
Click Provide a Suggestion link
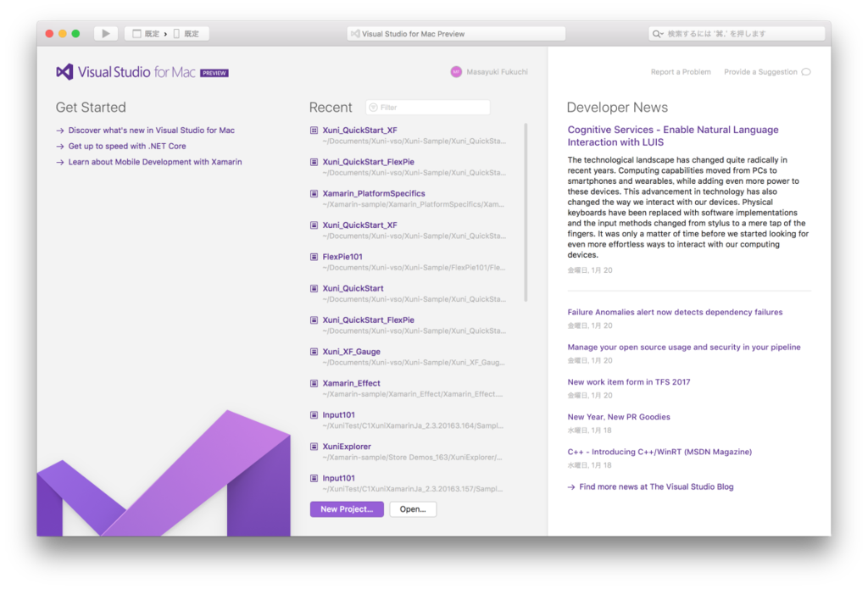[760, 72]
